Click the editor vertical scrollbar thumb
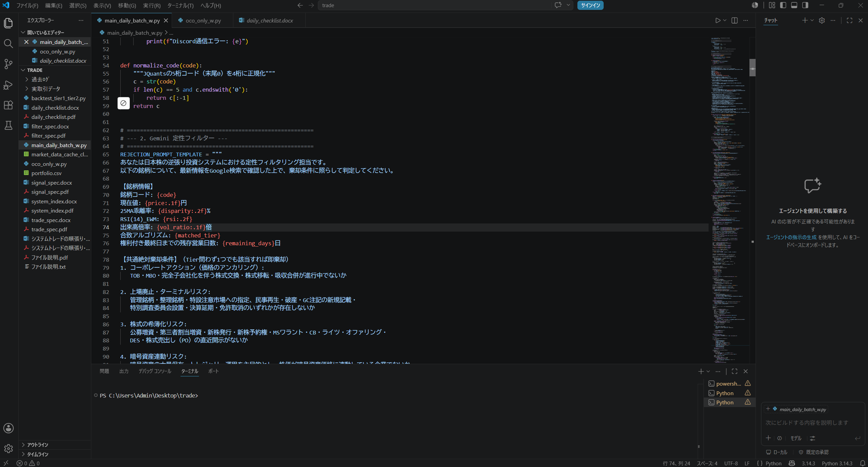This screenshot has width=868, height=467. tap(752, 67)
